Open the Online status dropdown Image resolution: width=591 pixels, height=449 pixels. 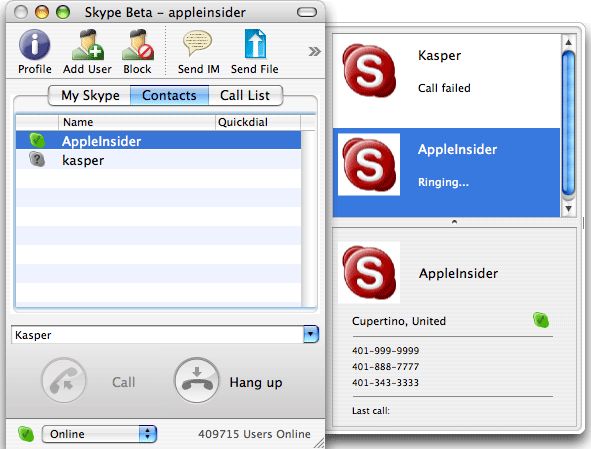click(100, 434)
